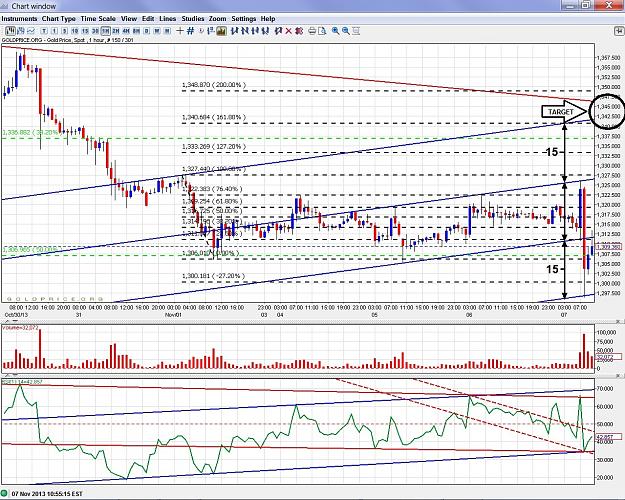Image resolution: width=625 pixels, height=500 pixels.
Task: Toggle the volume study icon in toolbar
Action: click(x=221, y=31)
